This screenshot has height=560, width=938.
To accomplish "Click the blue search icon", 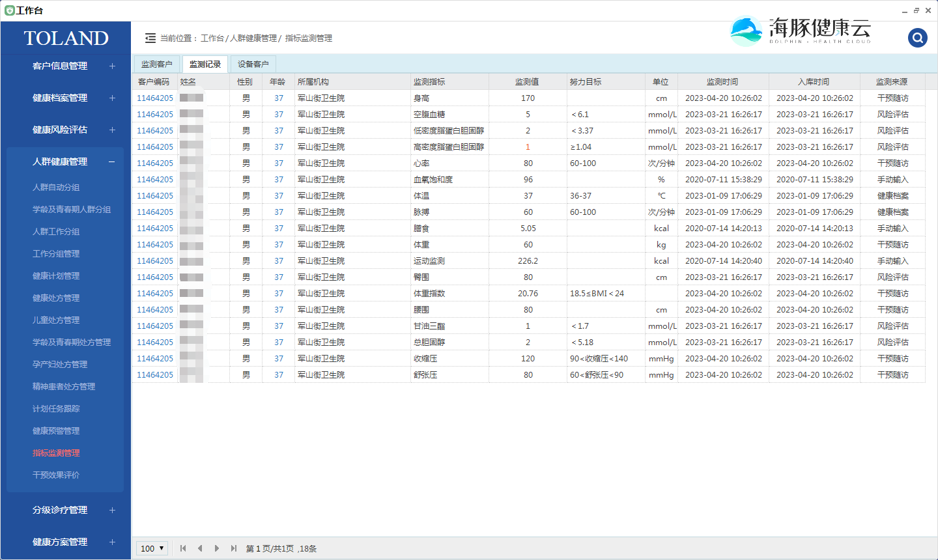I will coord(917,38).
